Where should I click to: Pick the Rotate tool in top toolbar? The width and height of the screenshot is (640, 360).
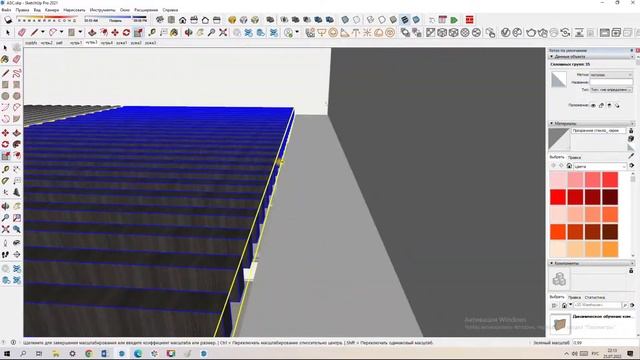point(126,32)
